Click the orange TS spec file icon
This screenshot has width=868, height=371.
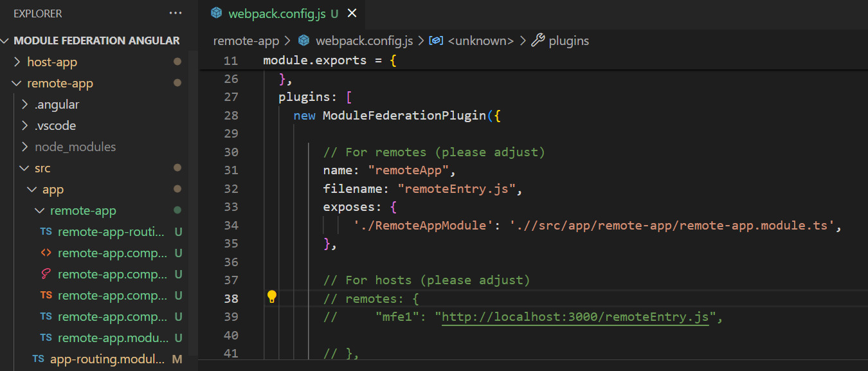click(46, 296)
